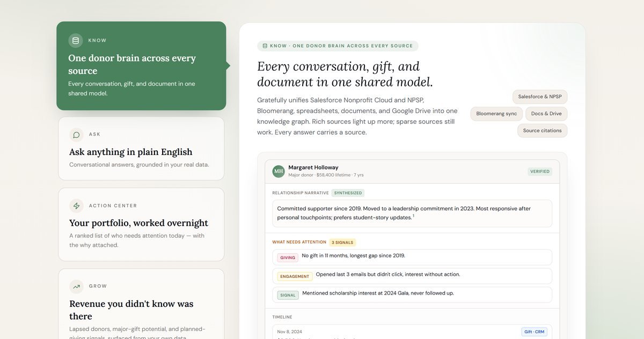Click the MH avatar for Margaret Holloway
The image size is (644, 339).
click(x=279, y=172)
